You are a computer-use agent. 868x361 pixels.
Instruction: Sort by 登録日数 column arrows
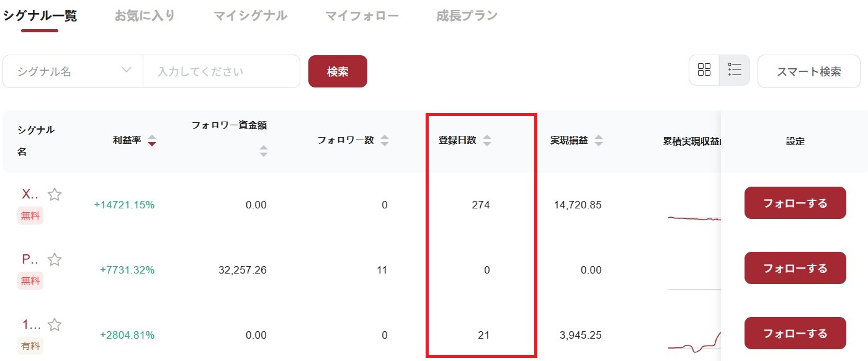[487, 141]
